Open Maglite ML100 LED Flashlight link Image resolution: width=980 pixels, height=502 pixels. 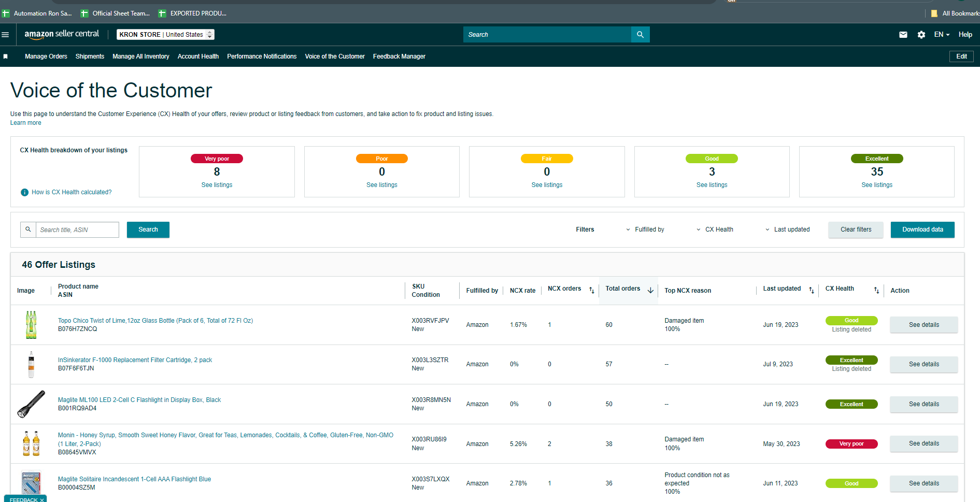pos(139,400)
